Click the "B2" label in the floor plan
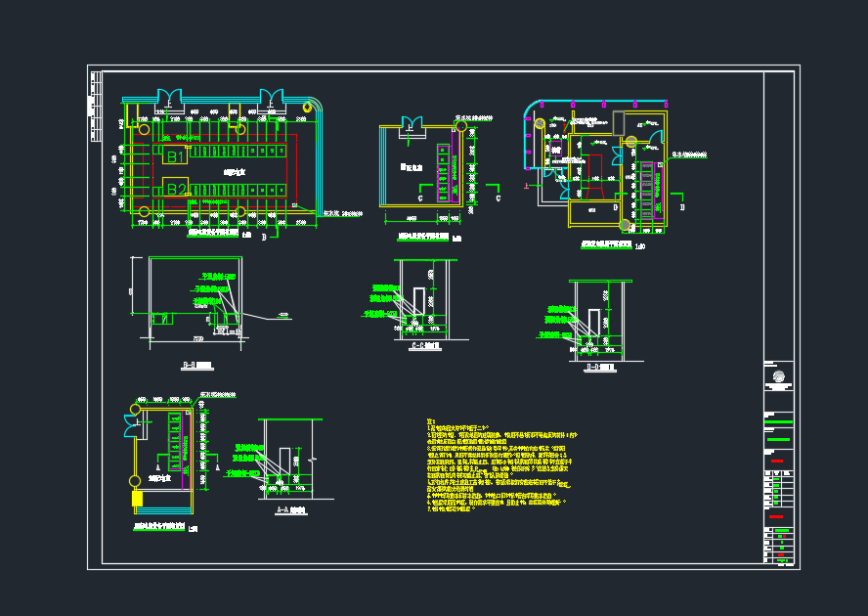The image size is (868, 616). pos(176,190)
